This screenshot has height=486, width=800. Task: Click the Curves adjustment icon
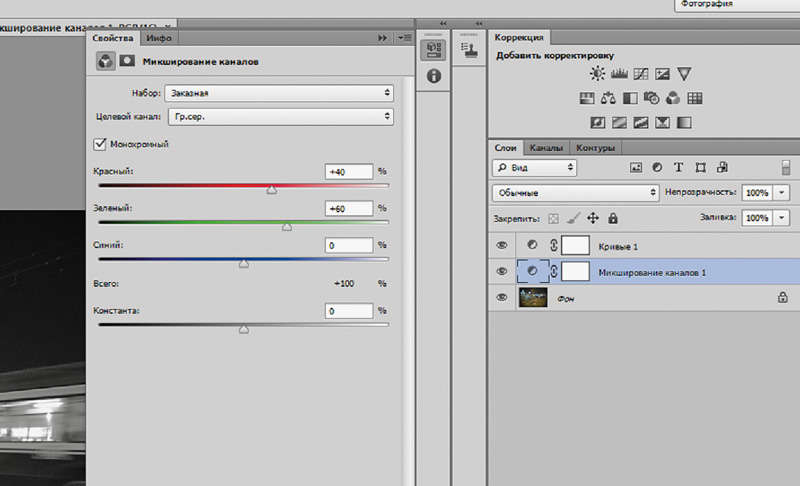pos(639,73)
